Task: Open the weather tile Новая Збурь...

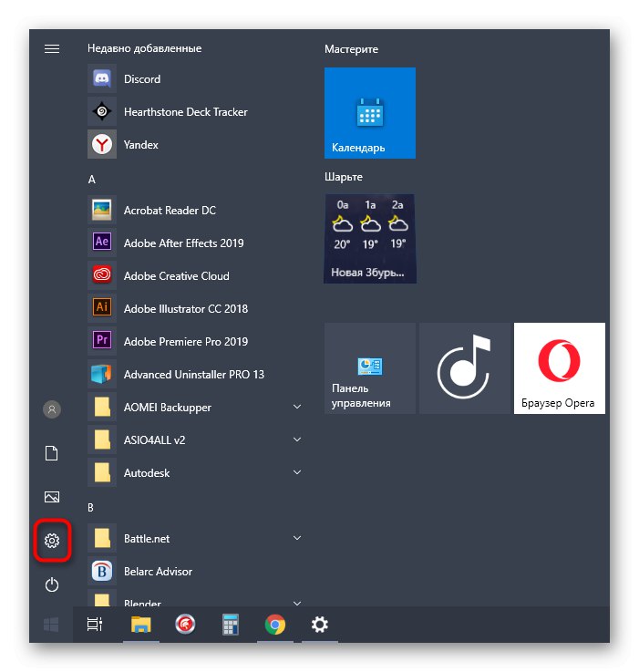Action: pos(370,239)
